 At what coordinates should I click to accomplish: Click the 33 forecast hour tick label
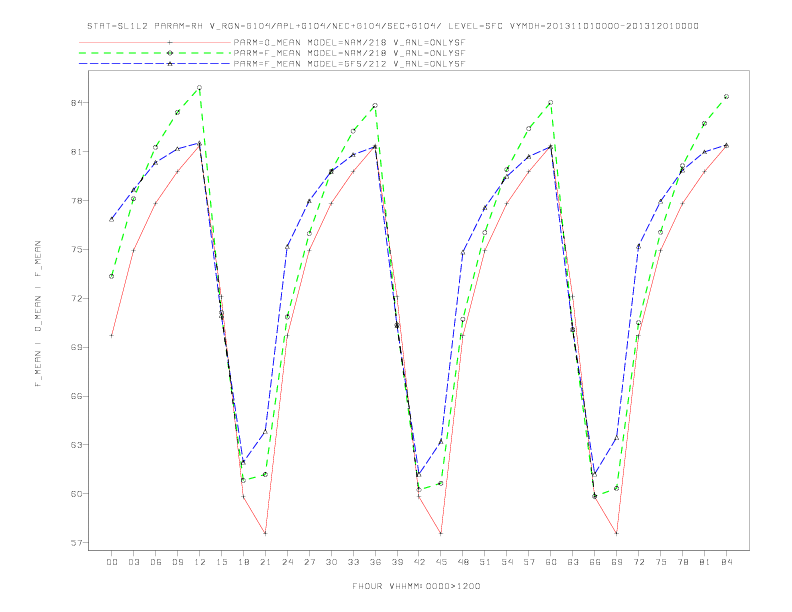tap(353, 562)
